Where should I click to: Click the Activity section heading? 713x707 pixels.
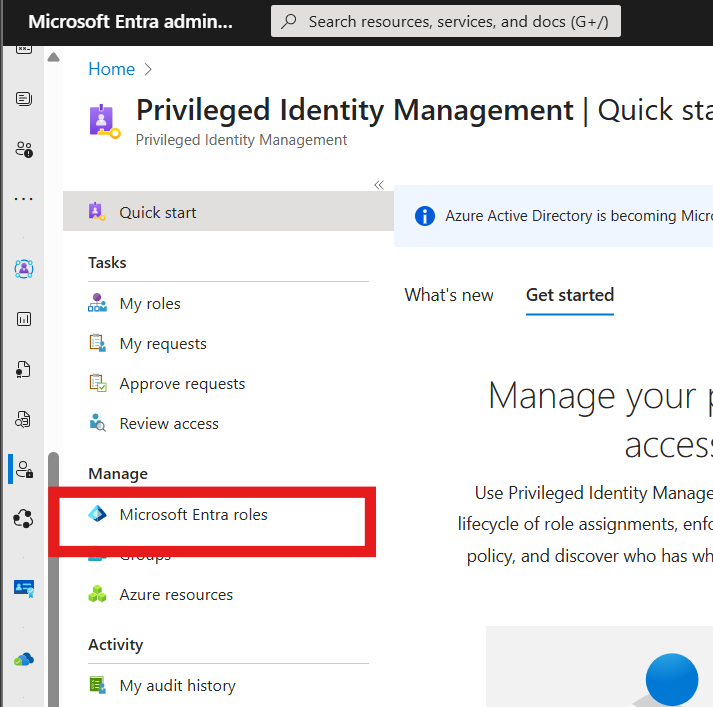point(115,644)
